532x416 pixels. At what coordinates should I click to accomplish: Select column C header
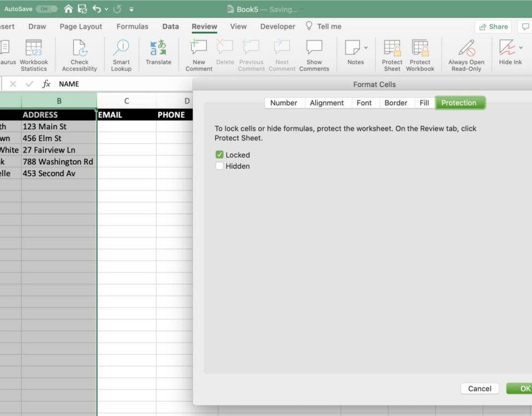click(x=126, y=101)
